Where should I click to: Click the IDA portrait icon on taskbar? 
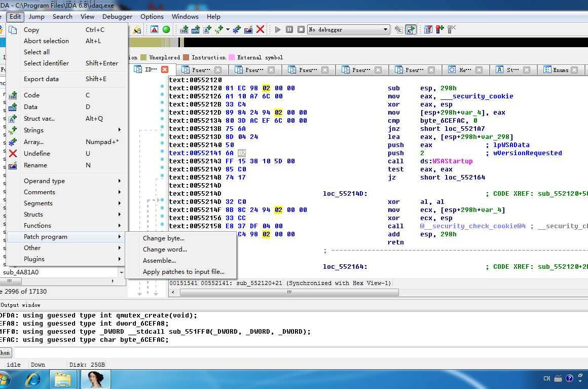click(x=96, y=379)
